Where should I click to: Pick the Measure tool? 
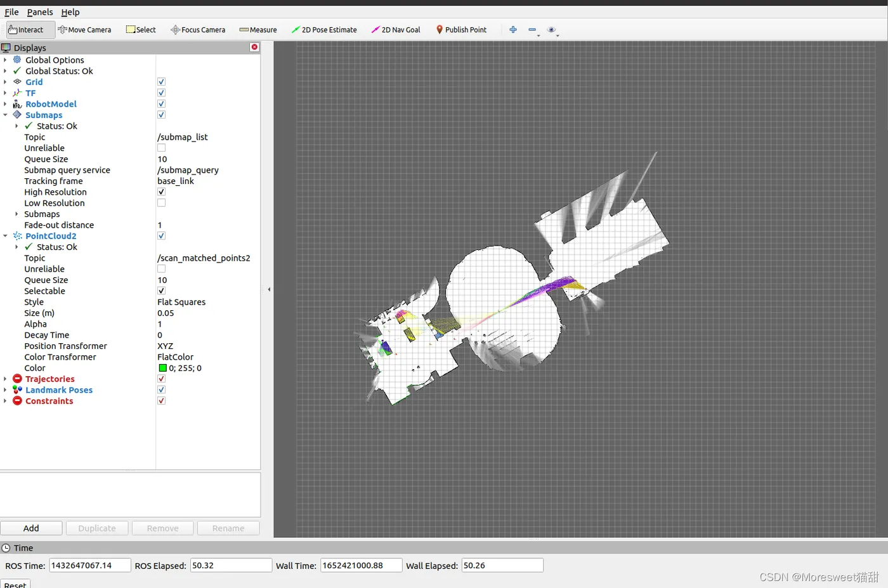click(x=258, y=30)
